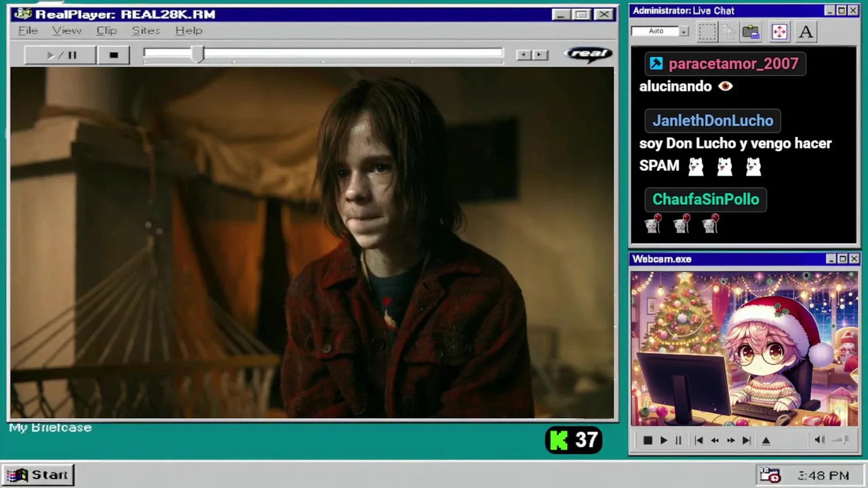
Task: Click the Auto field in Live Chat toolbar
Action: point(655,31)
